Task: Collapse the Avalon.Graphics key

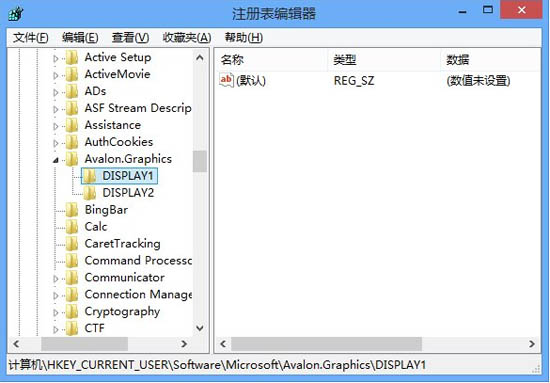Action: 56,160
